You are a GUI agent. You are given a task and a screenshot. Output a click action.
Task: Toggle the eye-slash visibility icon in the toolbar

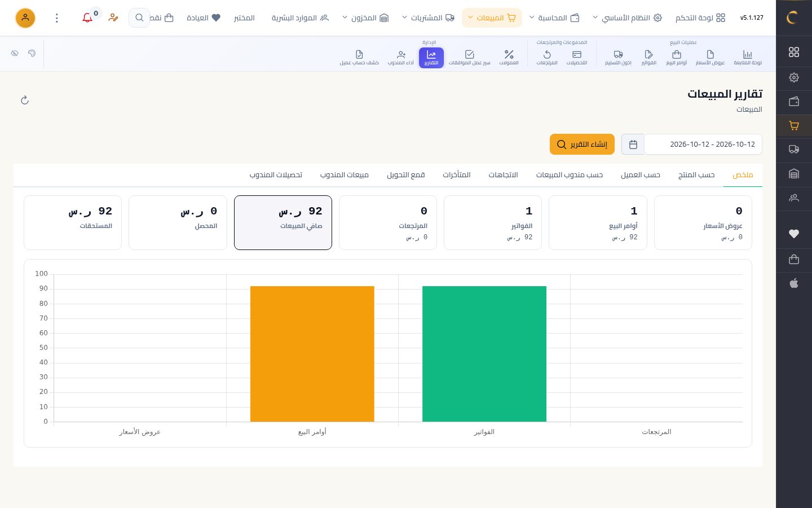15,53
